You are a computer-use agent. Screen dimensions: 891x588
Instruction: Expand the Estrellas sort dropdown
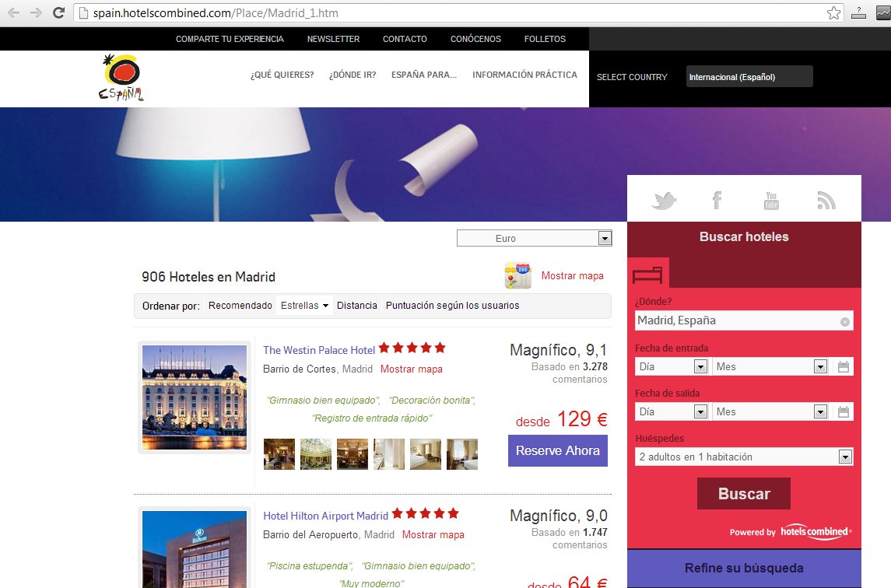(304, 306)
